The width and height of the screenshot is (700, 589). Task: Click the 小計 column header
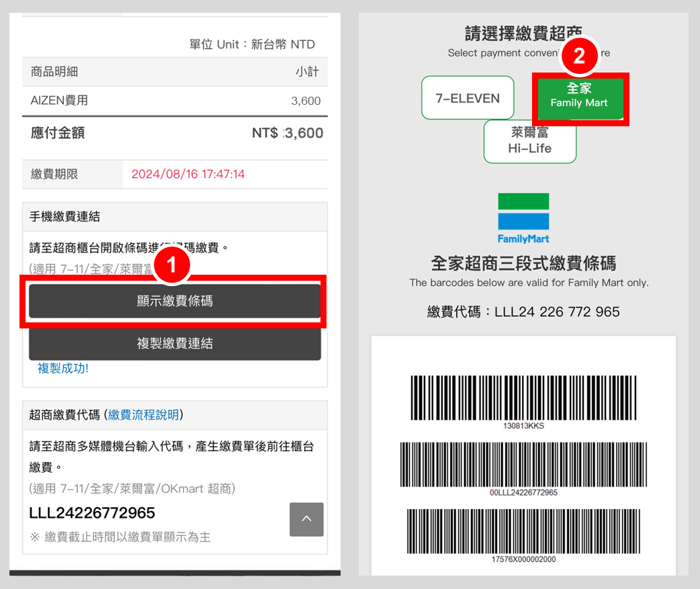[307, 71]
